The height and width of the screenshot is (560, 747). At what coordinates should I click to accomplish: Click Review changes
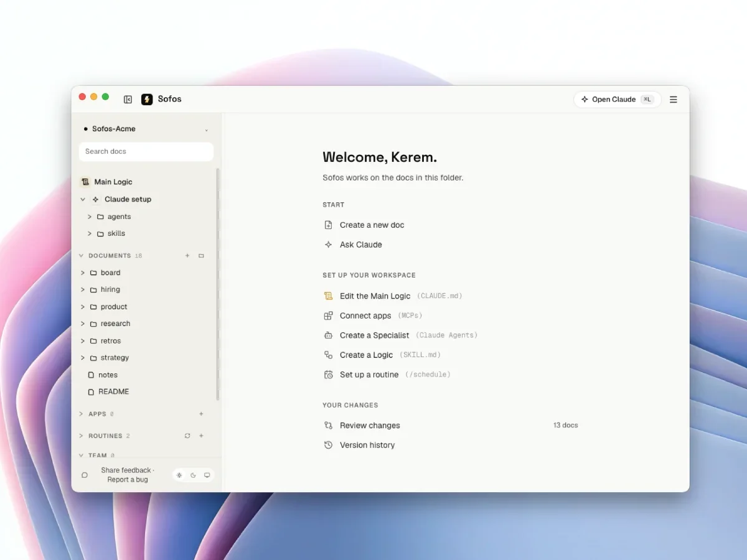[370, 426]
